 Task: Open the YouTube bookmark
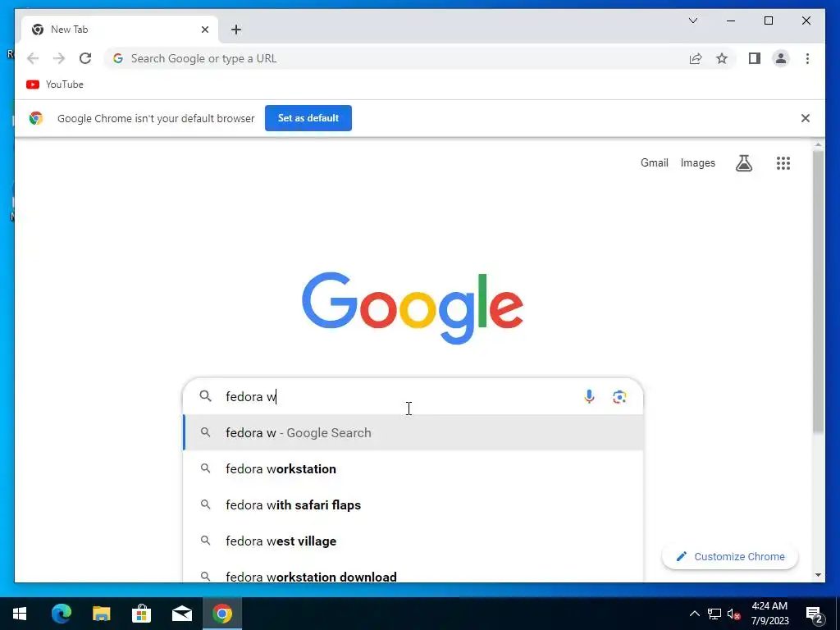click(55, 84)
